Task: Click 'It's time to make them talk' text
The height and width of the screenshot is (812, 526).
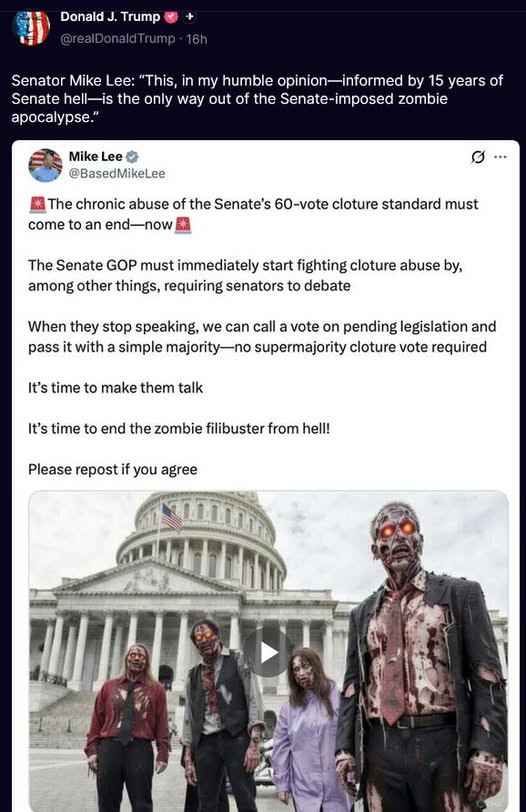Action: point(115,388)
